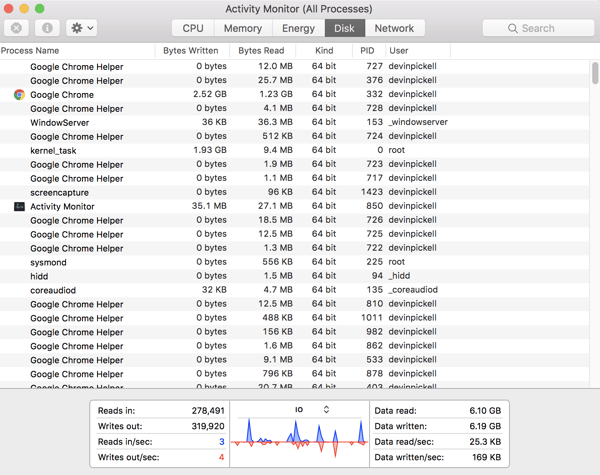The width and height of the screenshot is (600, 475).
Task: Sort by Bytes Read column
Action: coord(262,51)
